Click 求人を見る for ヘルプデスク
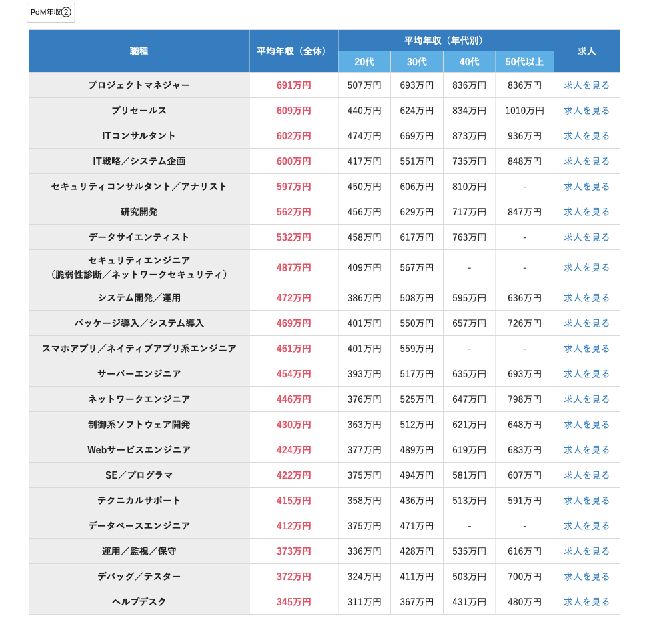 586,602
